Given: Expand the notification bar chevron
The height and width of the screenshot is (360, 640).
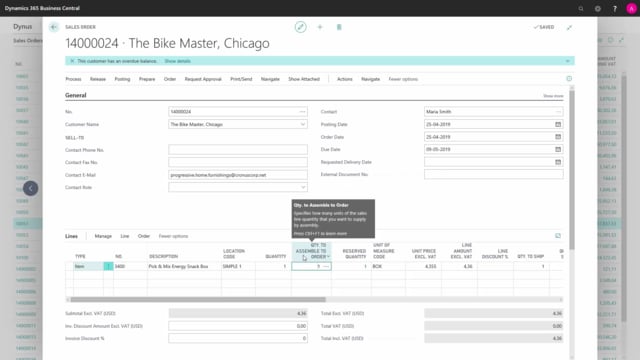Looking at the screenshot, I should pyautogui.click(x=567, y=61).
